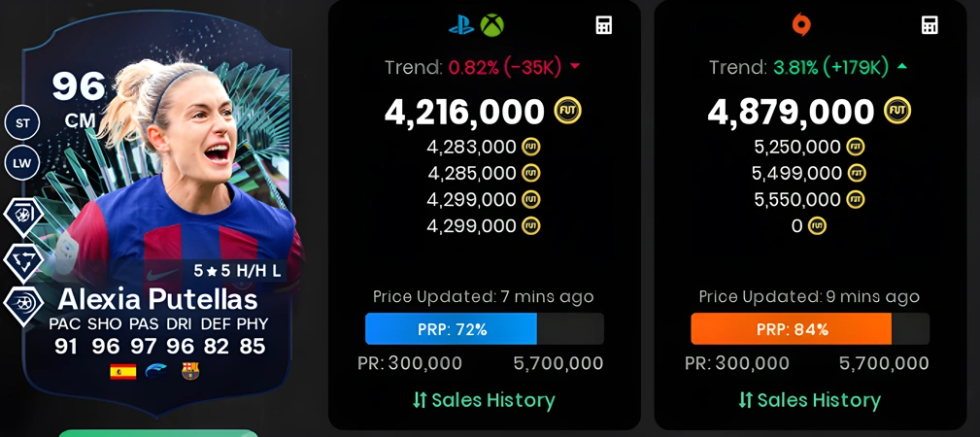This screenshot has width=980, height=437.
Task: Open the console price calculator icon
Action: point(604,25)
